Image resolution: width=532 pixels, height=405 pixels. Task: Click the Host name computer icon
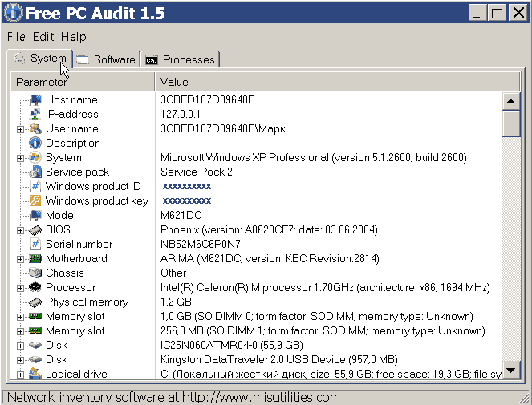click(x=35, y=99)
